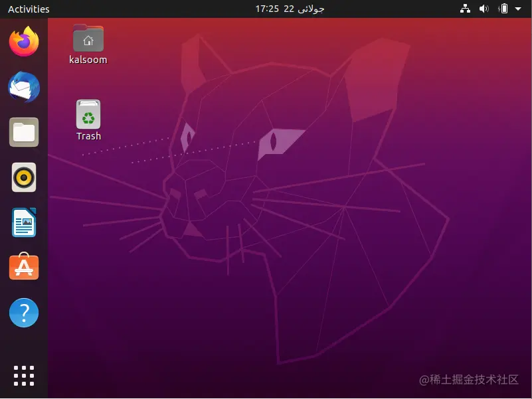Open the clock and calendar menu

[290, 9]
